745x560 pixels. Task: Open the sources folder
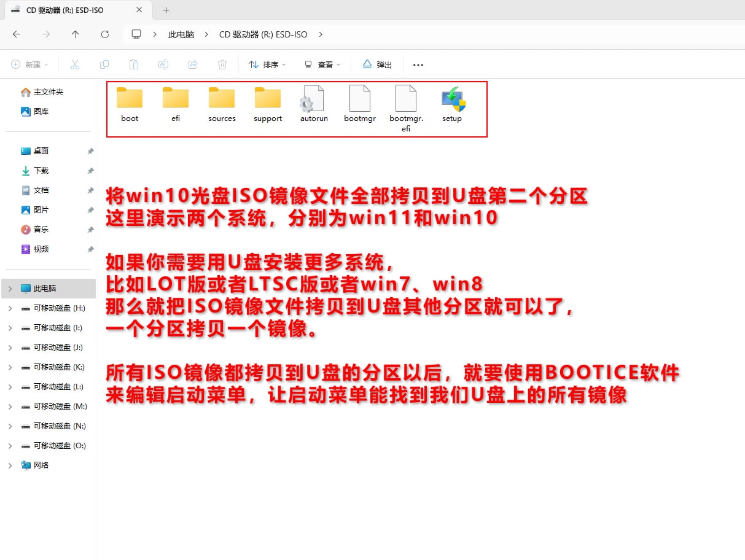[222, 100]
